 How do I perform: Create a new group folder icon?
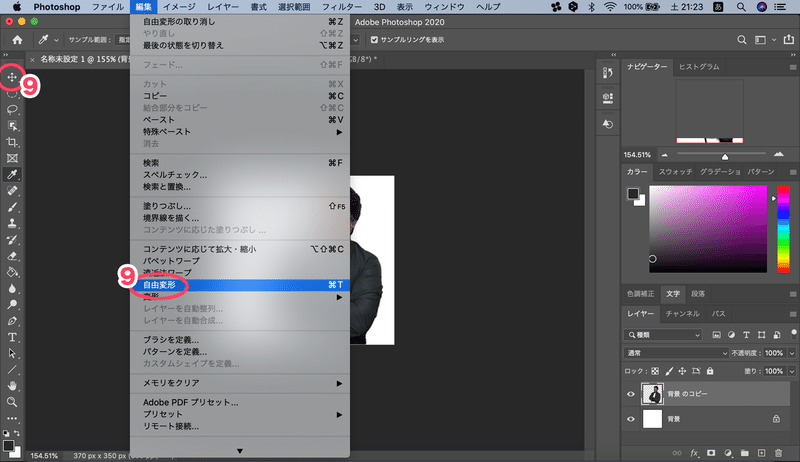click(x=745, y=453)
